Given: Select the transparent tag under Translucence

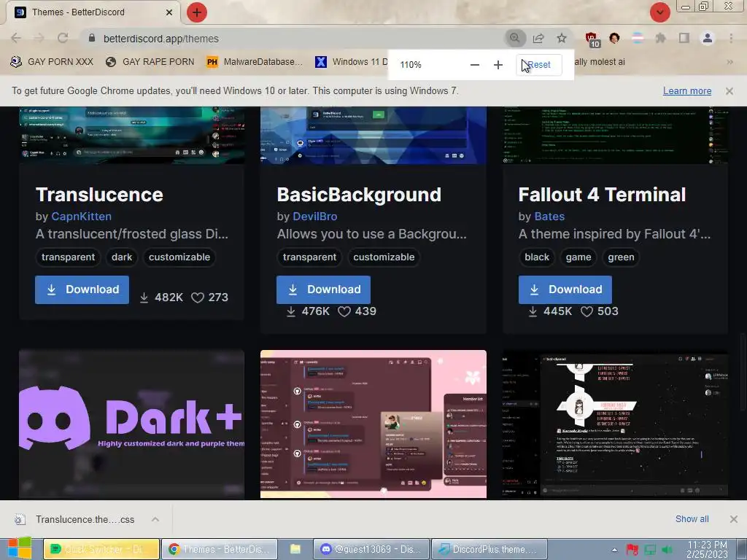Looking at the screenshot, I should (68, 257).
